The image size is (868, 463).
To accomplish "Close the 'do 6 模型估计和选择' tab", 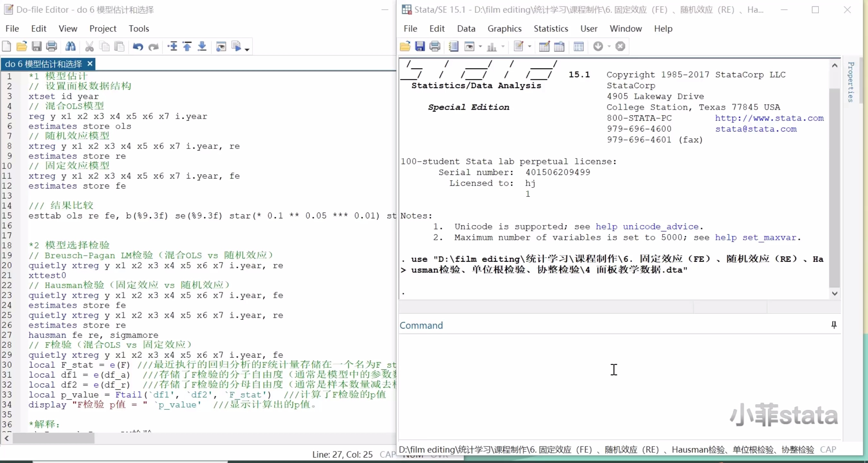I will [90, 63].
